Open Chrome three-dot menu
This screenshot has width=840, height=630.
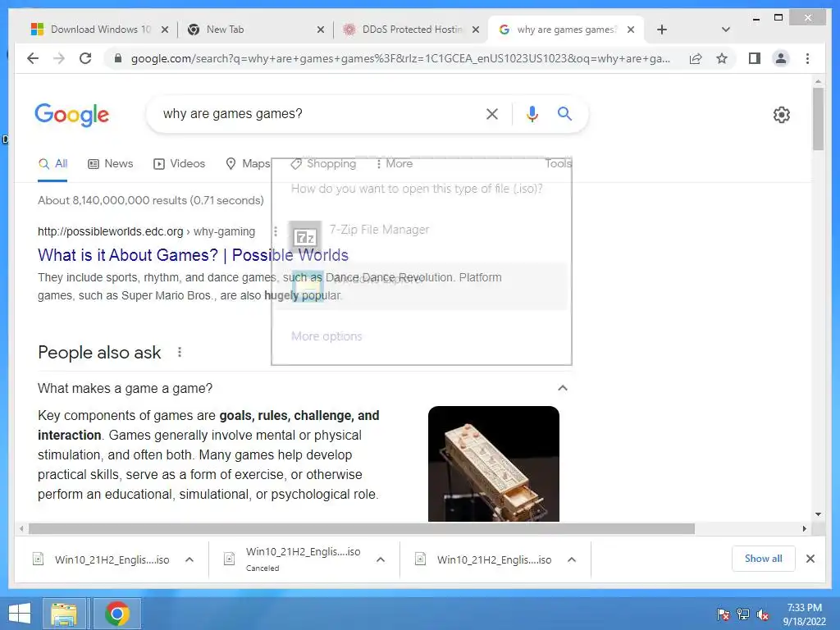[x=807, y=58]
